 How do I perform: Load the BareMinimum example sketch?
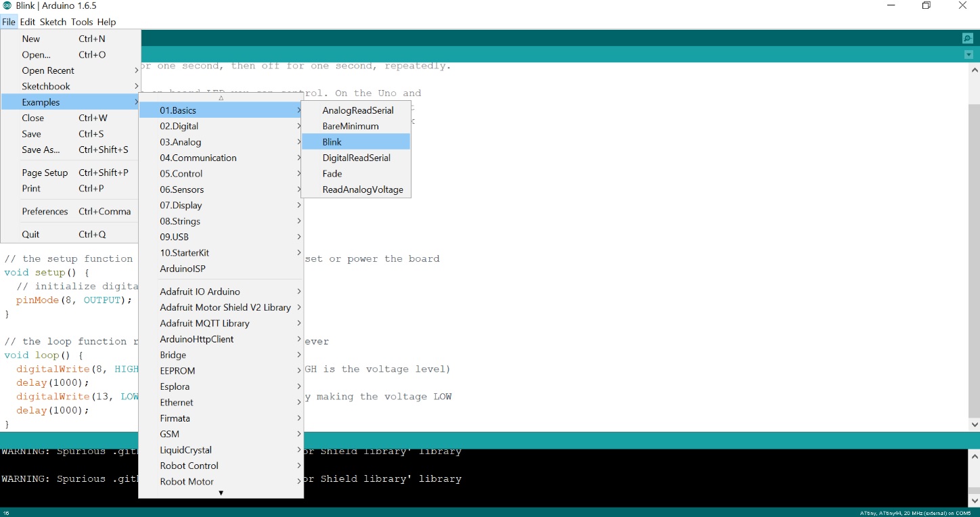(356, 126)
